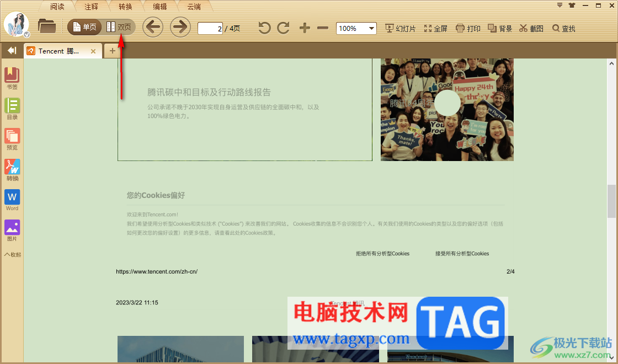Go to the next page arrow
The image size is (618, 364).
pyautogui.click(x=180, y=27)
